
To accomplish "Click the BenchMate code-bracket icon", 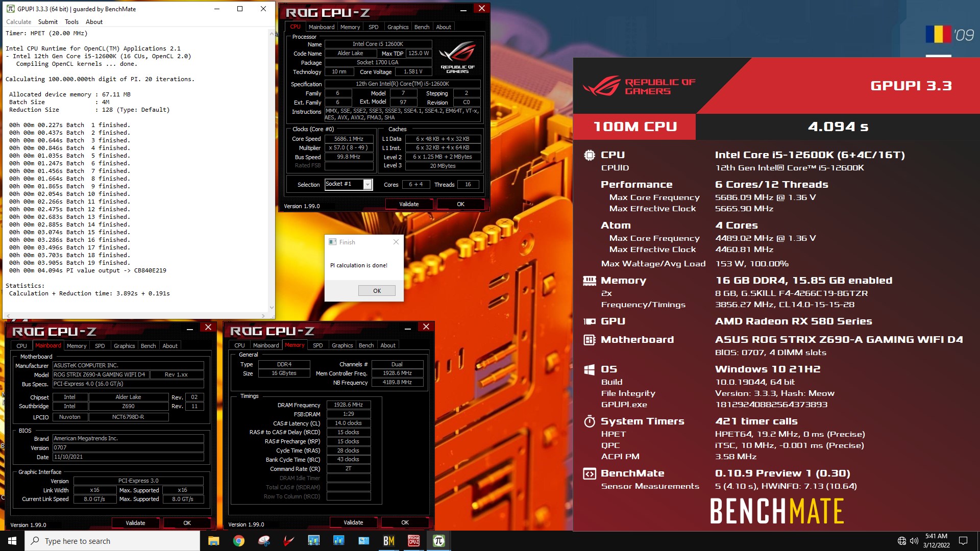I will pyautogui.click(x=590, y=473).
